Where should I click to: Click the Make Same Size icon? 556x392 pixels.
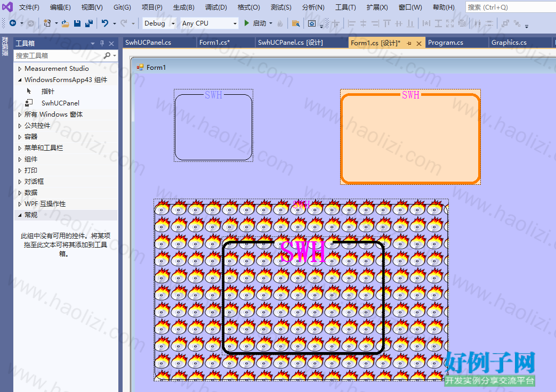[x=450, y=23]
